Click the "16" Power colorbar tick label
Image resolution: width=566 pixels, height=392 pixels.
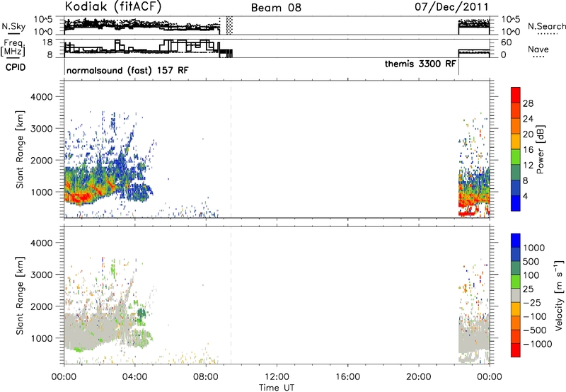[528, 150]
